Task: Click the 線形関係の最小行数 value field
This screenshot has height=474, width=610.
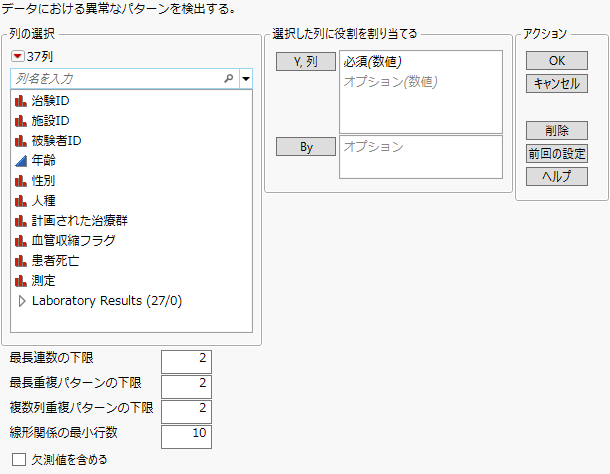Action: click(x=186, y=437)
